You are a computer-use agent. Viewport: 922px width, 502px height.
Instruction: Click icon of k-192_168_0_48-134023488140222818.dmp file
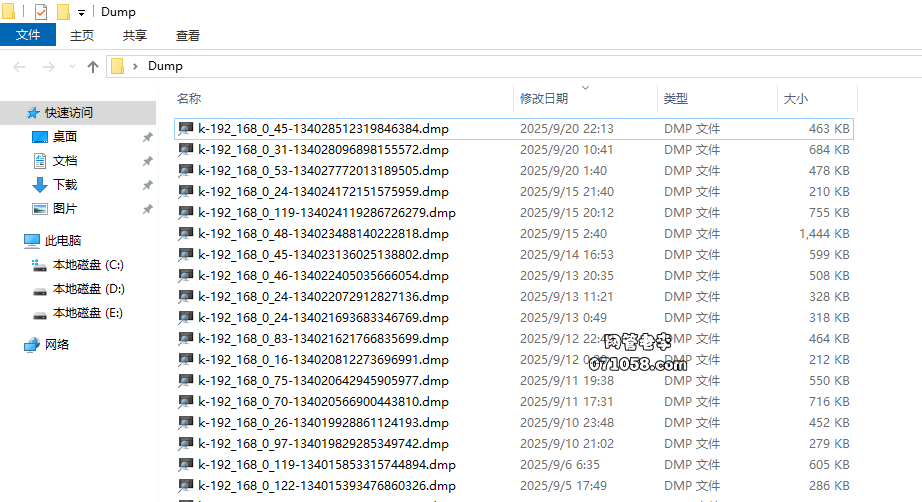pos(186,234)
